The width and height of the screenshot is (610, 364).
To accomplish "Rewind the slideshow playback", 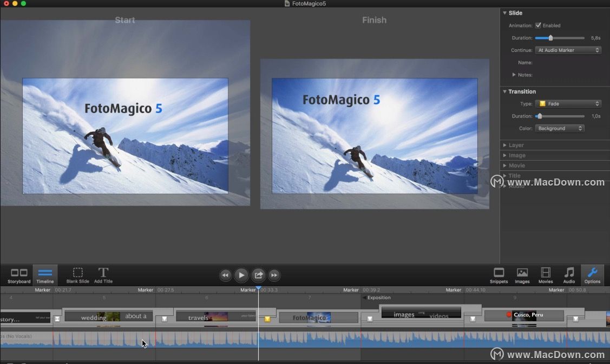I will (225, 275).
